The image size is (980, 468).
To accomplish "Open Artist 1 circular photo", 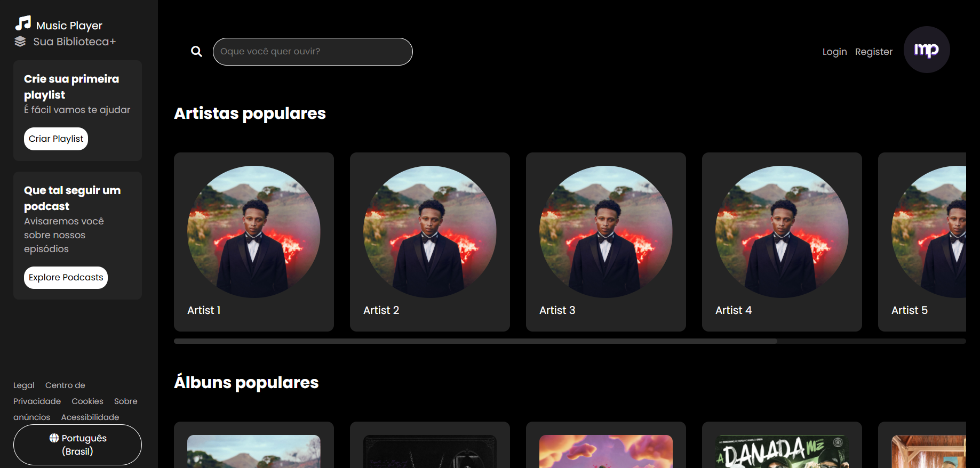I will 254,232.
